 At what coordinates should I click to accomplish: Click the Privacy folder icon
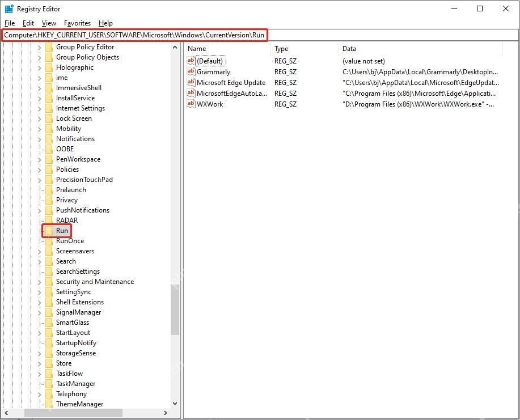49,200
